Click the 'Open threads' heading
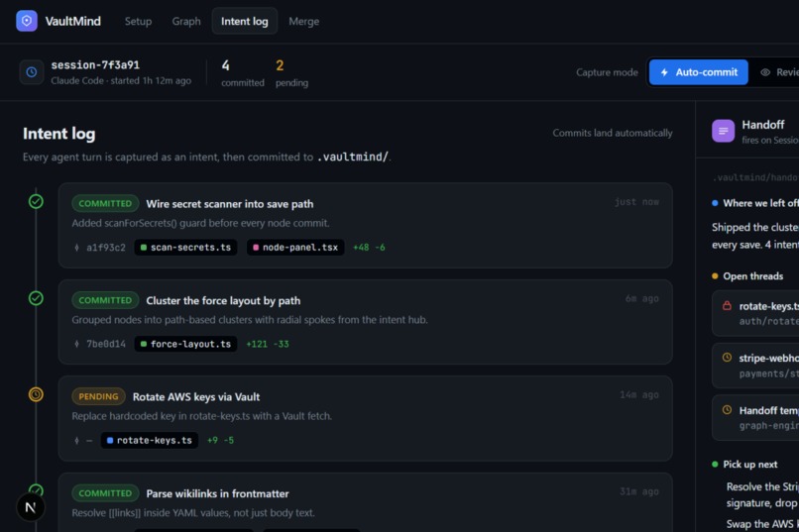799x532 pixels. 753,276
